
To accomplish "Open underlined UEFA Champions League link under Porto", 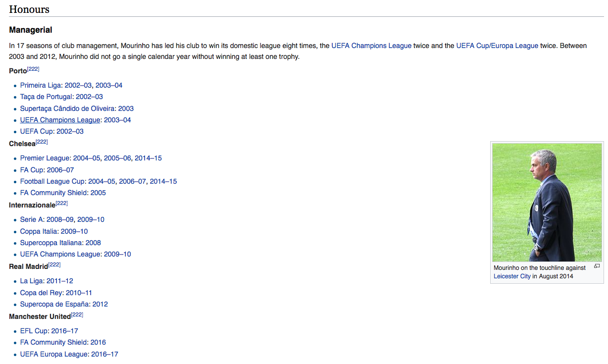I will [x=60, y=120].
